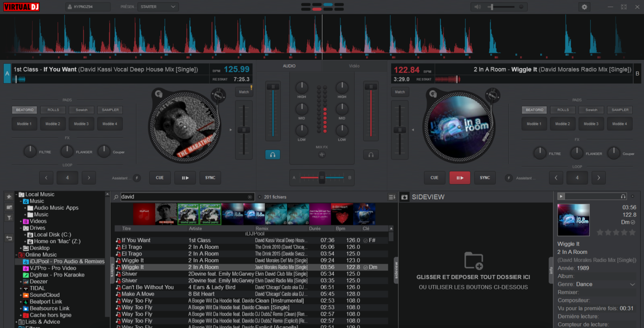The image size is (644, 328).
Task: Switch mixer to the AUDIO tab
Action: pos(289,66)
